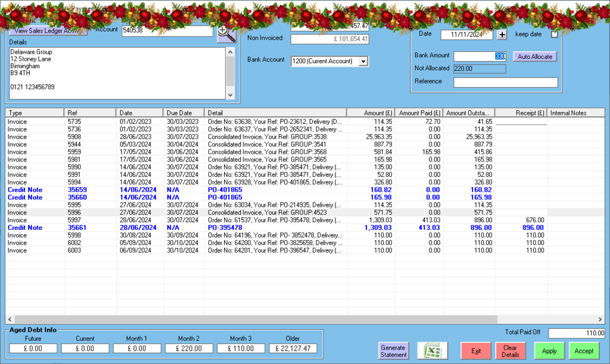The width and height of the screenshot is (610, 364).
Task: Click the table's right horizontal scroll arrow
Action: (x=601, y=320)
